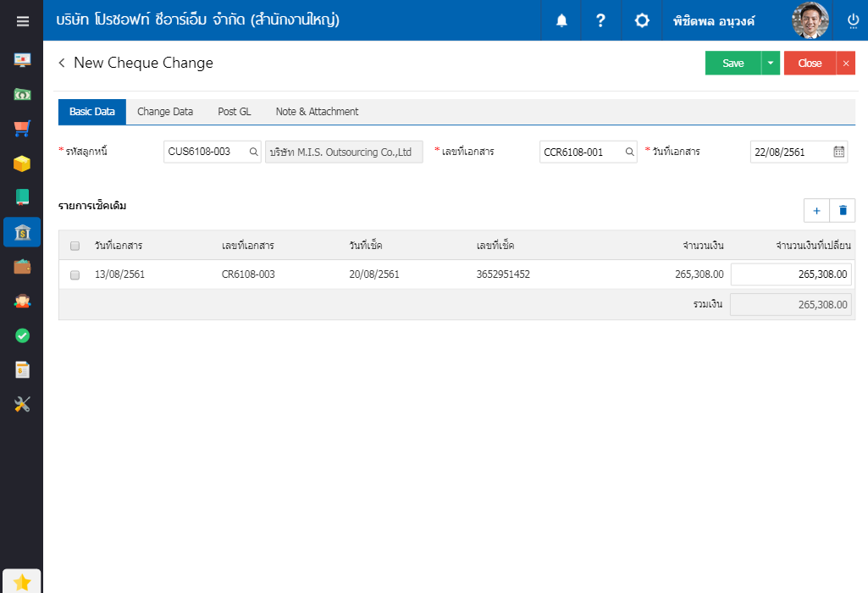868x593 pixels.
Task: Open the bank cheque module in sidebar
Action: (22, 232)
